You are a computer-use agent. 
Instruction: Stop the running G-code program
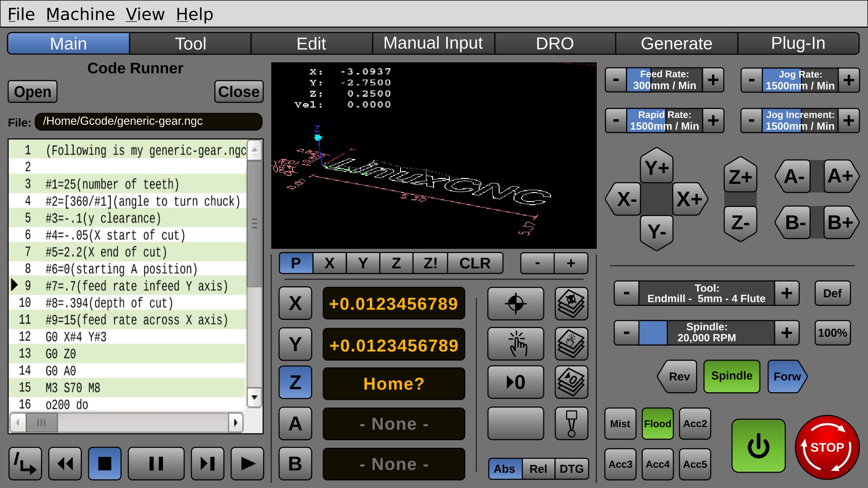tap(105, 464)
